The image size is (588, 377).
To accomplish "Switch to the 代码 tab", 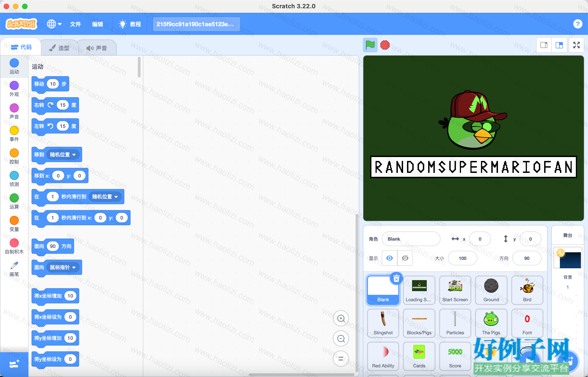I will [x=21, y=47].
